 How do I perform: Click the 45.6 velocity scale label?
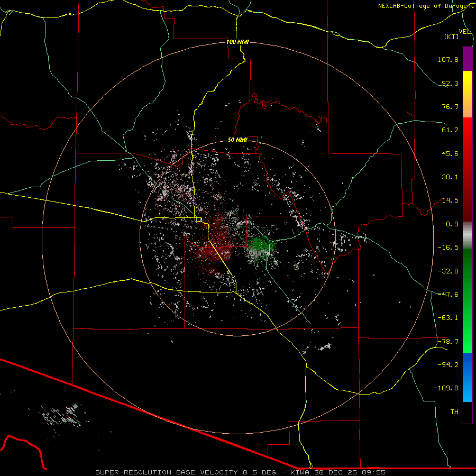(x=450, y=153)
